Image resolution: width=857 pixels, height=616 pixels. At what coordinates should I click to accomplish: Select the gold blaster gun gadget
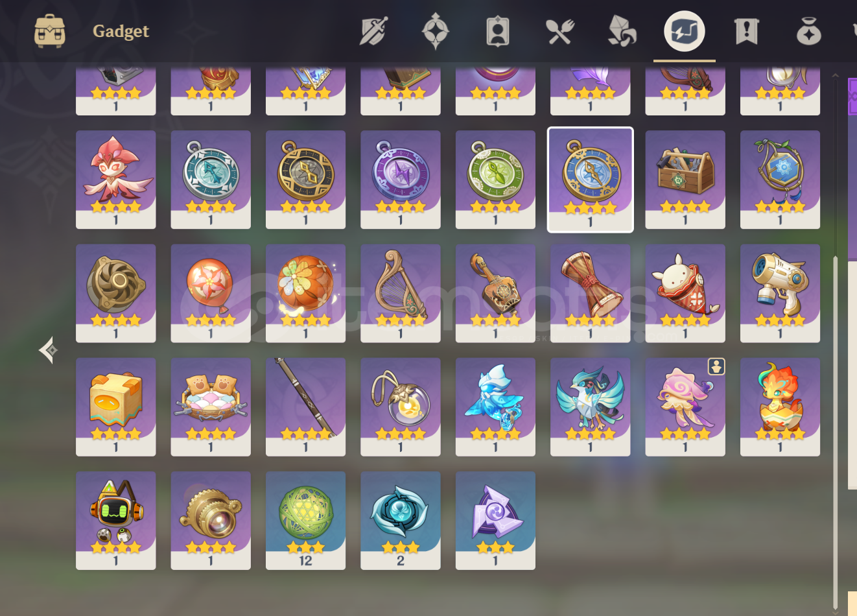[780, 293]
